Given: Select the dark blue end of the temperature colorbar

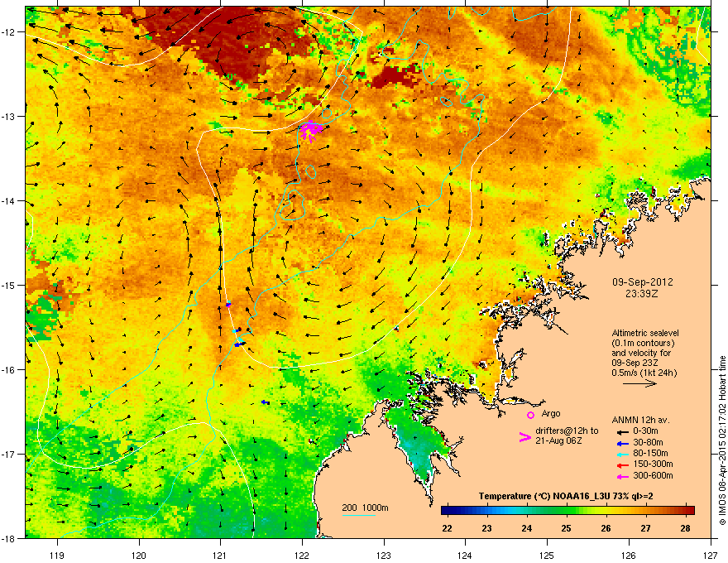Looking at the screenshot, I should (x=448, y=511).
